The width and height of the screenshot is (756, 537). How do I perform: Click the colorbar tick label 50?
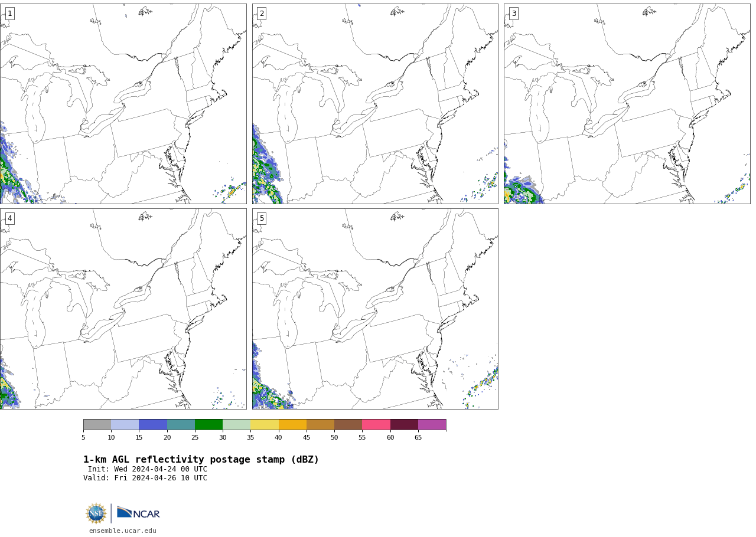(x=334, y=437)
